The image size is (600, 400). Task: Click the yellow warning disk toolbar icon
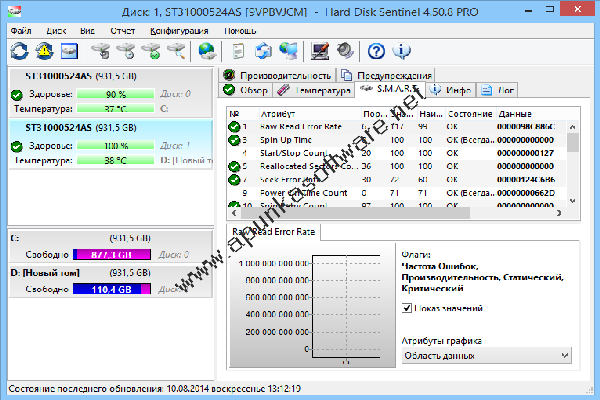(44, 51)
